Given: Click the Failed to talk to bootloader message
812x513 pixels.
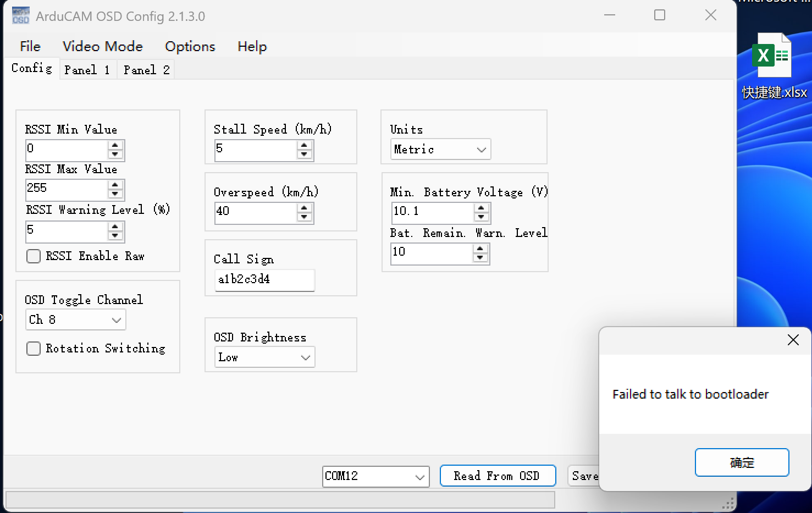Looking at the screenshot, I should coord(691,394).
